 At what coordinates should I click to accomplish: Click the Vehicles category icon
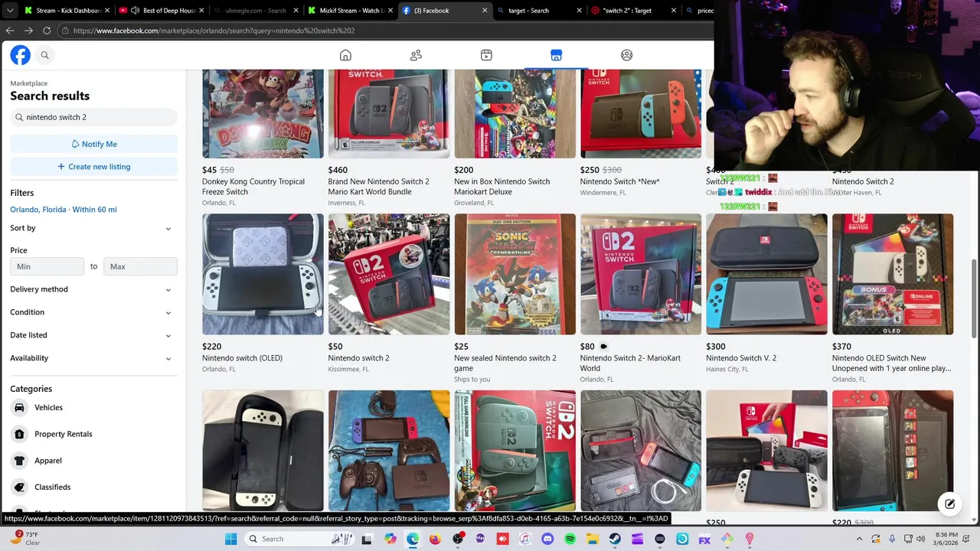coord(19,408)
